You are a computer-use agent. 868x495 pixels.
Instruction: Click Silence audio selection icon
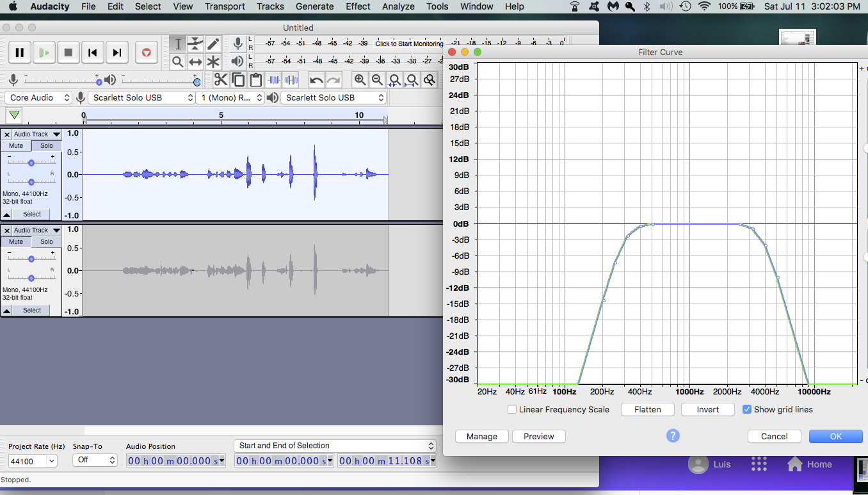291,79
